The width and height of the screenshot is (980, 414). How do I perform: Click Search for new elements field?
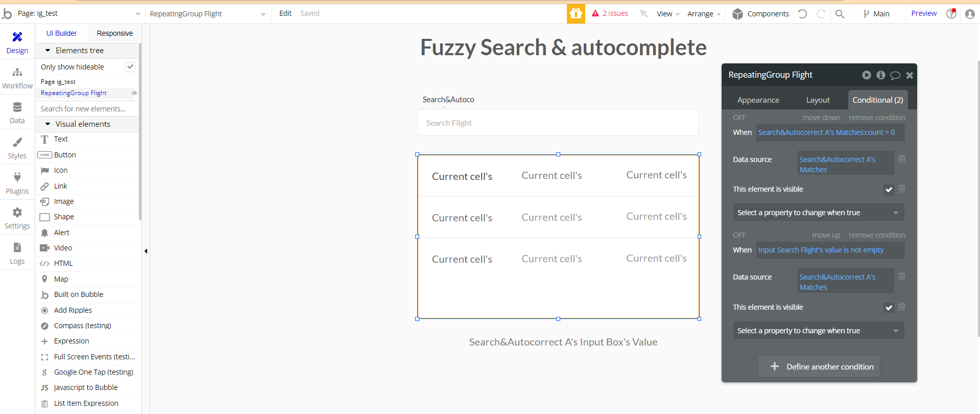pos(87,109)
